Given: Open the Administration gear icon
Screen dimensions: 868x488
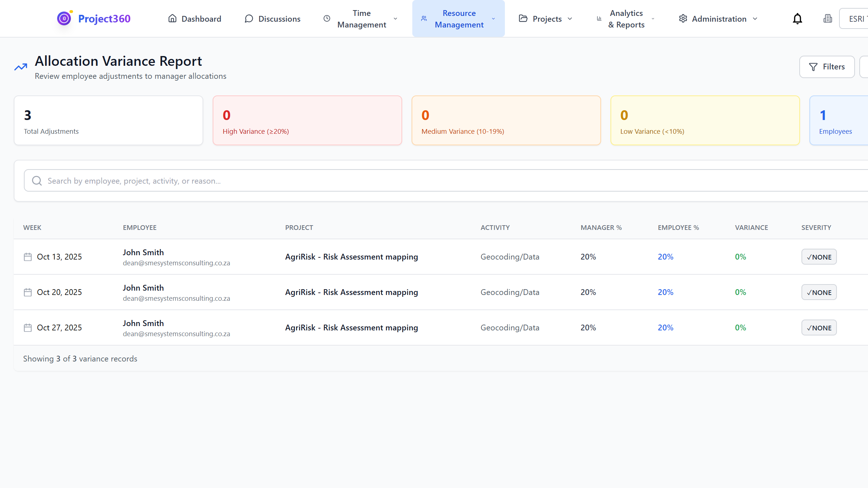Looking at the screenshot, I should [x=683, y=18].
